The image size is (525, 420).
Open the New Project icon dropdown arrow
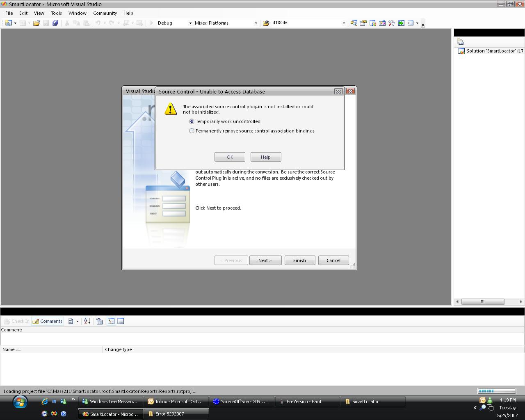pos(15,23)
